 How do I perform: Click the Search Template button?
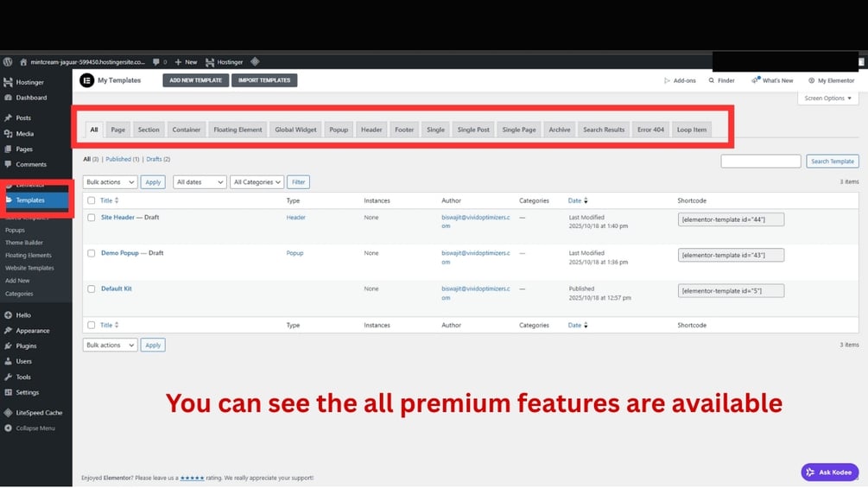832,161
